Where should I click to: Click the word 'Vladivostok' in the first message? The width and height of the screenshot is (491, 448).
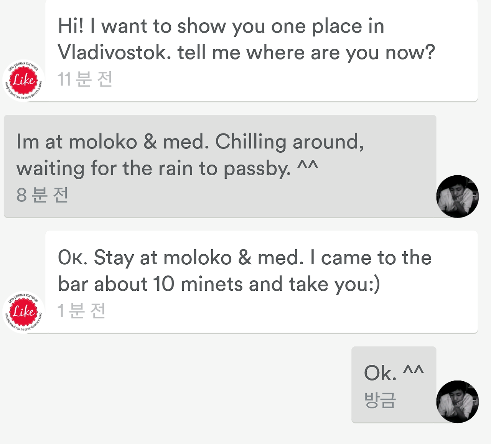(114, 52)
